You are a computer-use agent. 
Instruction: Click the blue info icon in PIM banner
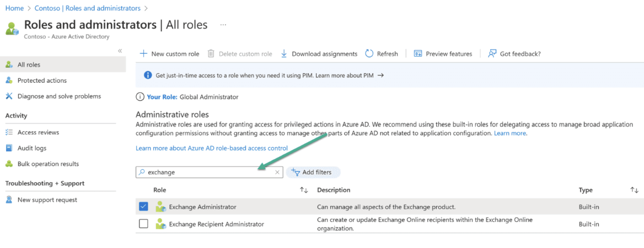pos(148,76)
